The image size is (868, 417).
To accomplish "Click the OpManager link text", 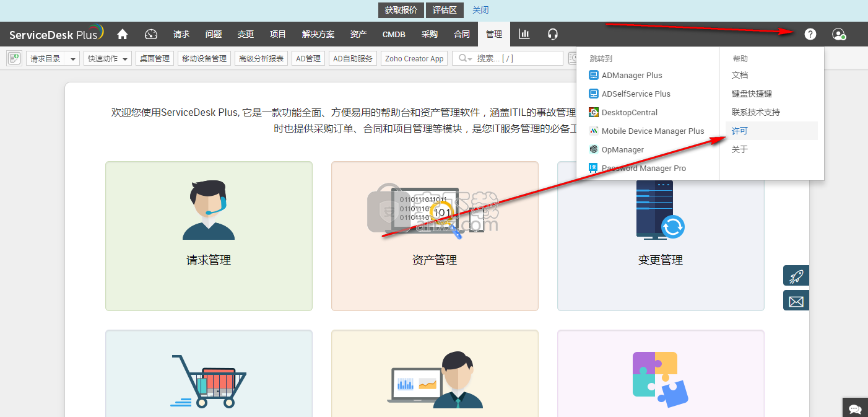I will [x=623, y=149].
